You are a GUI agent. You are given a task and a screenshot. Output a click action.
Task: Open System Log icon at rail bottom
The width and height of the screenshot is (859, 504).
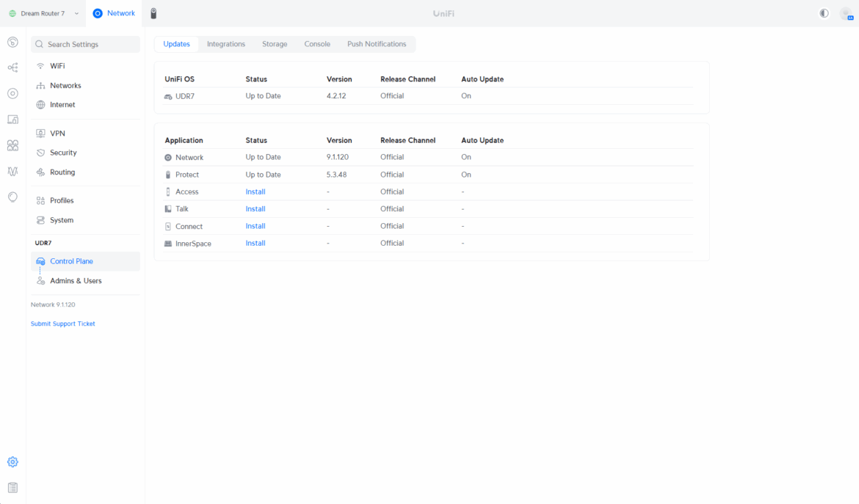point(12,488)
